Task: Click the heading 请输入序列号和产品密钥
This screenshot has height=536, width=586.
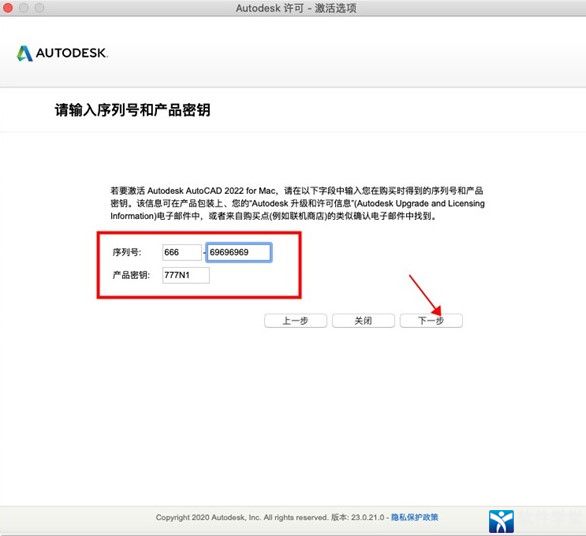Action: point(133,110)
